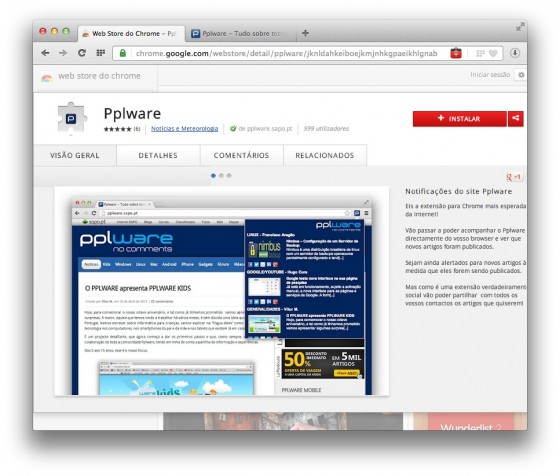Open the COMENTÁRIOS tab
Viewport: 560px width, 476px height.
point(241,155)
